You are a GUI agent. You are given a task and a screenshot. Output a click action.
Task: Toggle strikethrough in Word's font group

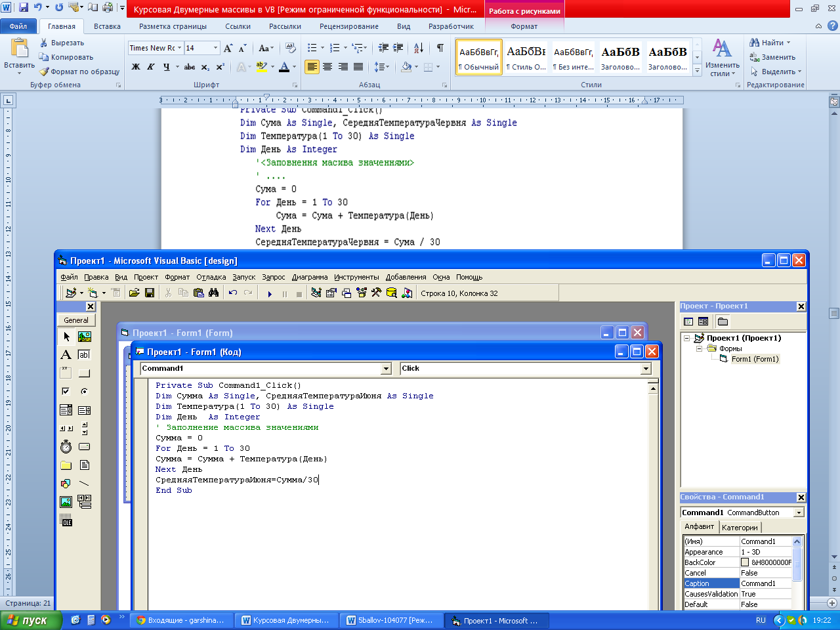tap(190, 67)
